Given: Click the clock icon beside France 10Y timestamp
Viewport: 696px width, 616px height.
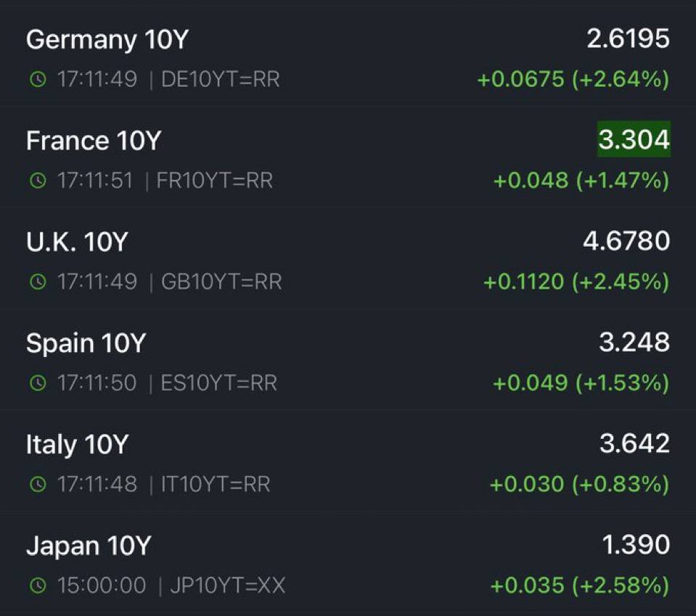Looking at the screenshot, I should point(37,181).
